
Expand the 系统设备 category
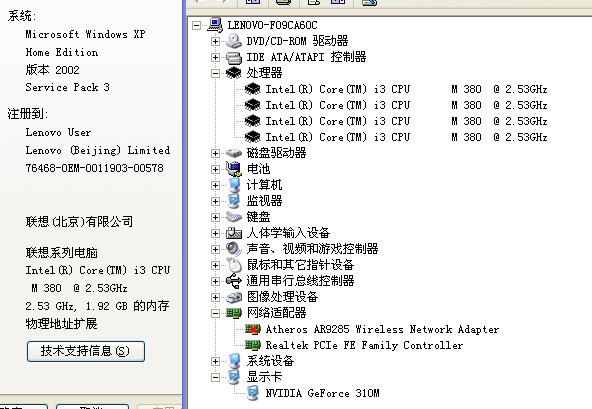pyautogui.click(x=215, y=361)
